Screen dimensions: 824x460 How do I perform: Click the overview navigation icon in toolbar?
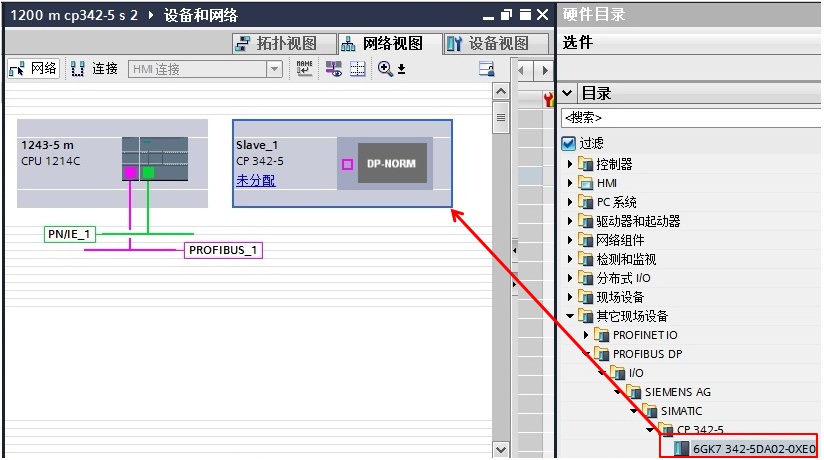point(487,69)
